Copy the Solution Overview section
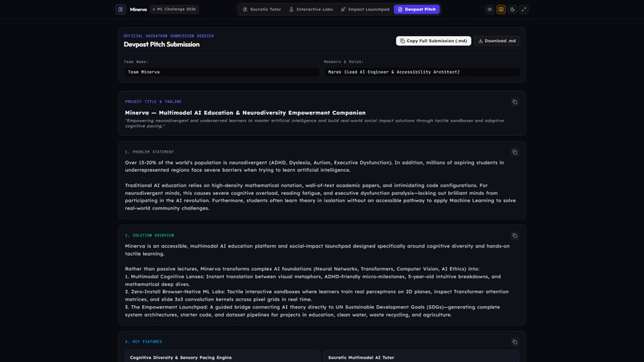This screenshot has width=644, height=362. click(x=515, y=236)
